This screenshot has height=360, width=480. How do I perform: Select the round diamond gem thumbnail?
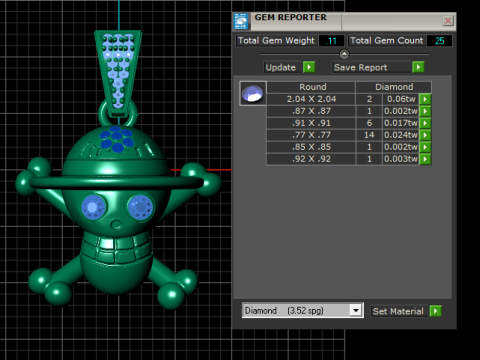click(253, 93)
